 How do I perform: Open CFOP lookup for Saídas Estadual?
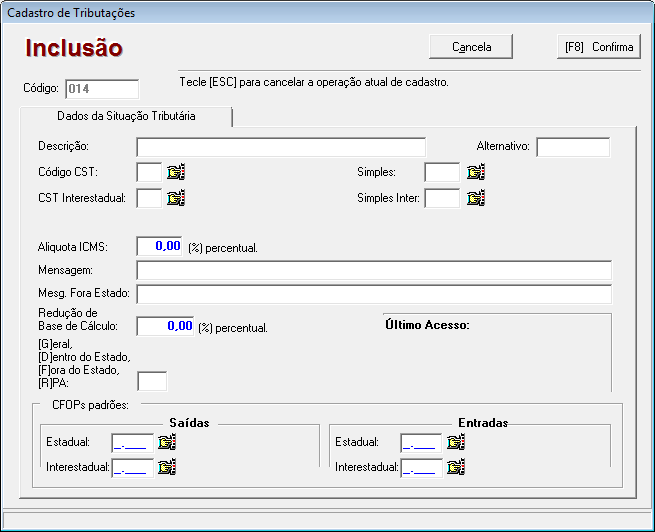[166, 442]
